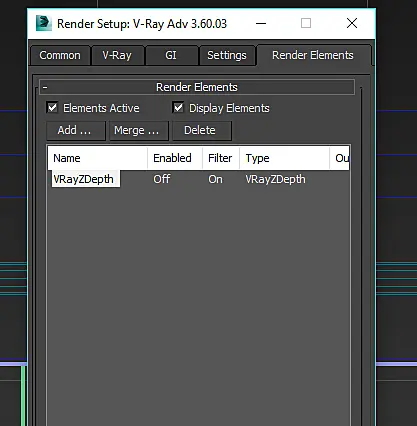Open the V-Ray tab

[117, 55]
